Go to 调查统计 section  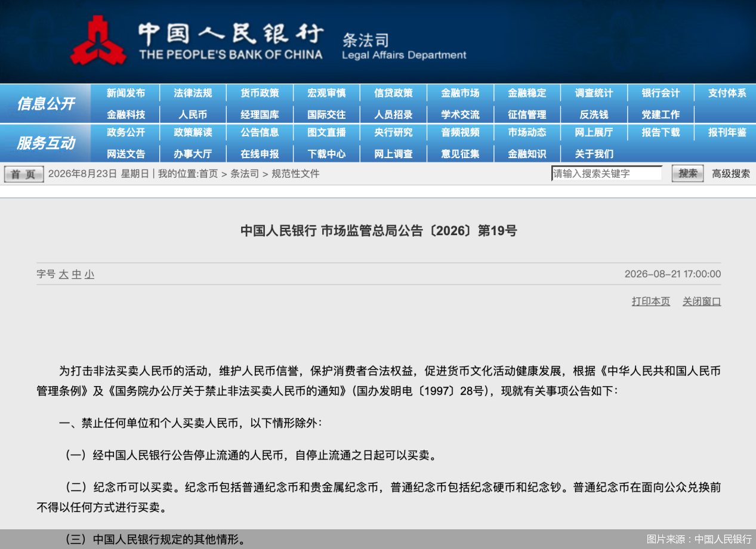(x=594, y=93)
